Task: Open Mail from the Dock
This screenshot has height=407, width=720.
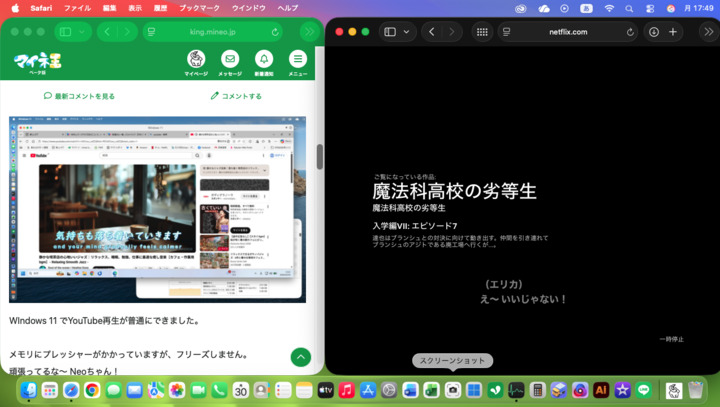Action: click(135, 390)
